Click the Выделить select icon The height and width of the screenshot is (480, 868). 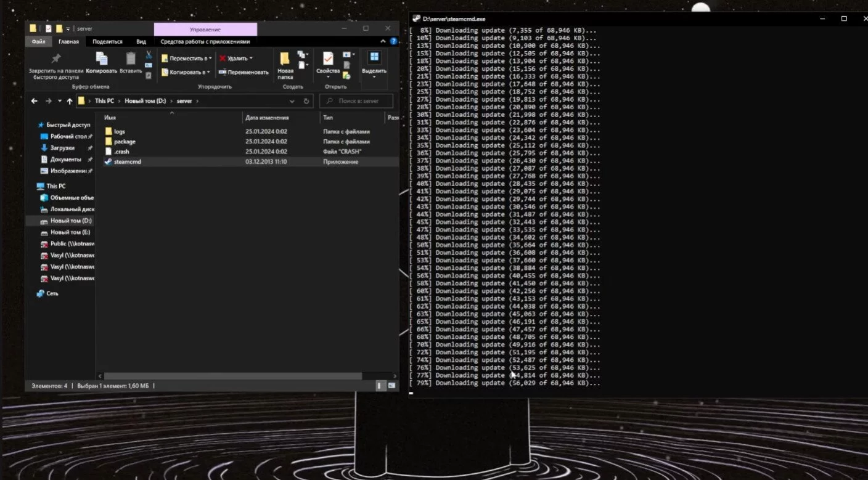coord(374,58)
